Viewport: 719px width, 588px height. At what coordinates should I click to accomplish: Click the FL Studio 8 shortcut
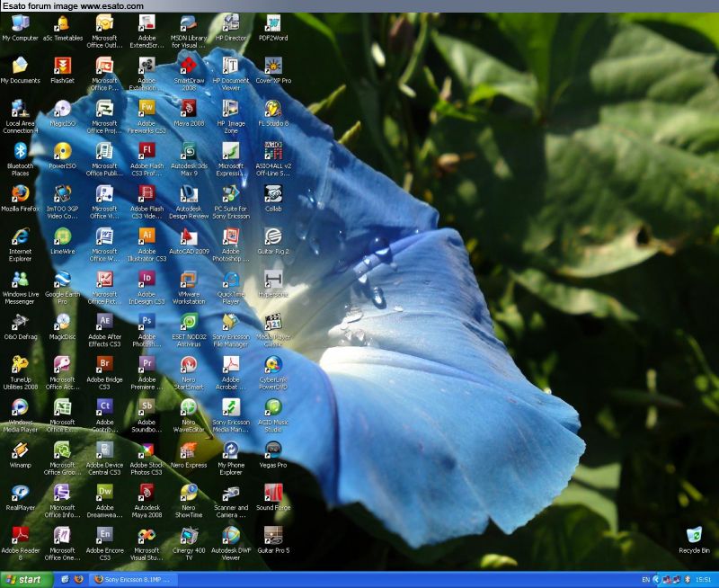pos(273,109)
